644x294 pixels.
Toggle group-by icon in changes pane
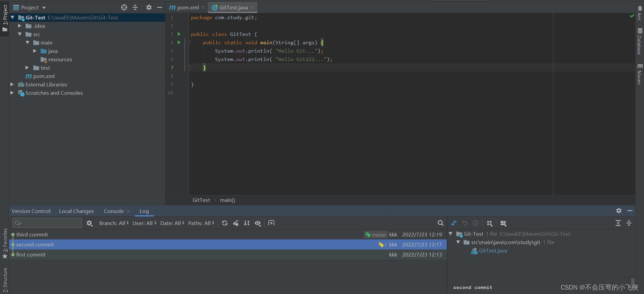[x=490, y=223]
